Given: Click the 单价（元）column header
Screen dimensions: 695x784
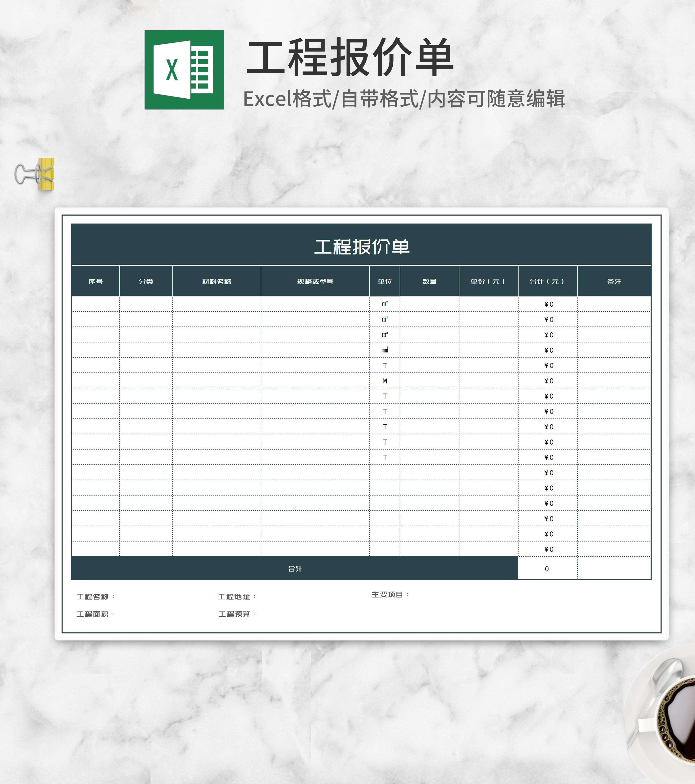Looking at the screenshot, I should (488, 281).
